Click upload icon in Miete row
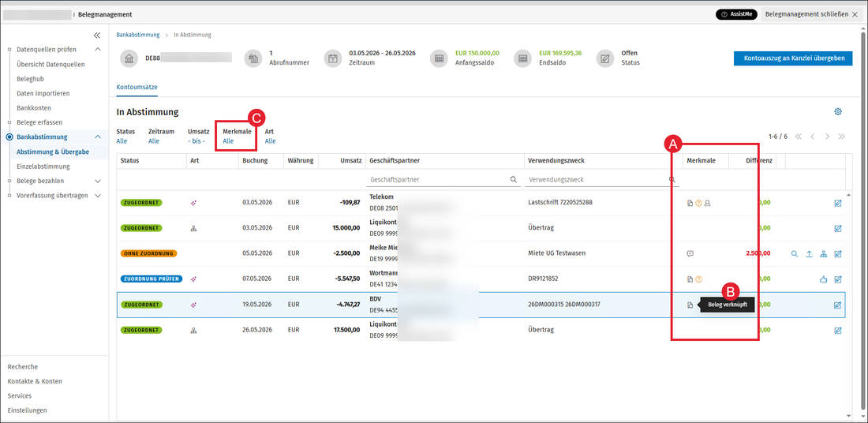 809,254
